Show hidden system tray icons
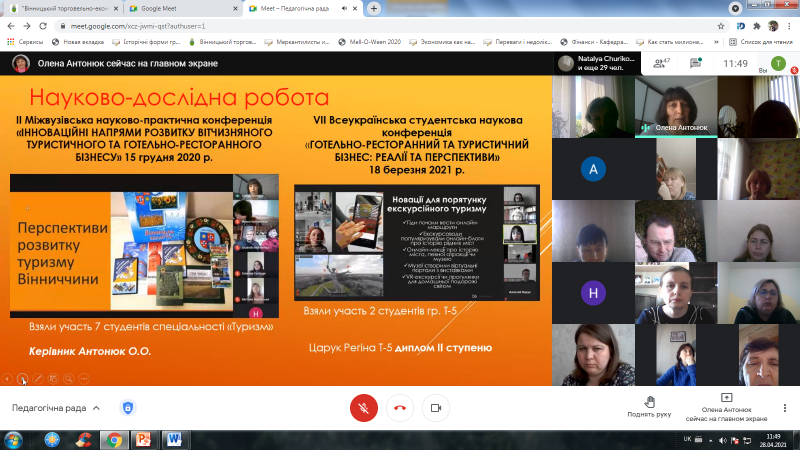Screen dimensions: 800x450 click(711, 440)
